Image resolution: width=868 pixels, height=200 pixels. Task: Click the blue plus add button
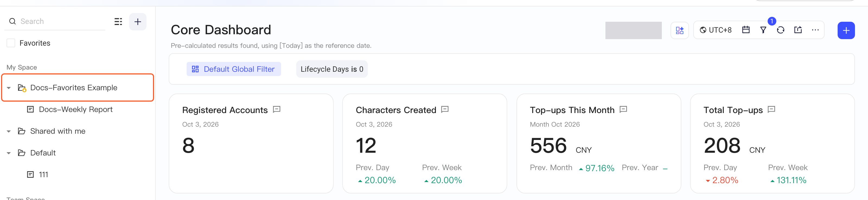(x=846, y=30)
